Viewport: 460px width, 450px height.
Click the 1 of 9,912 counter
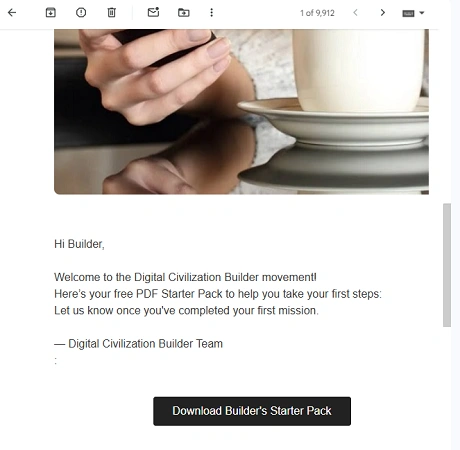point(317,13)
